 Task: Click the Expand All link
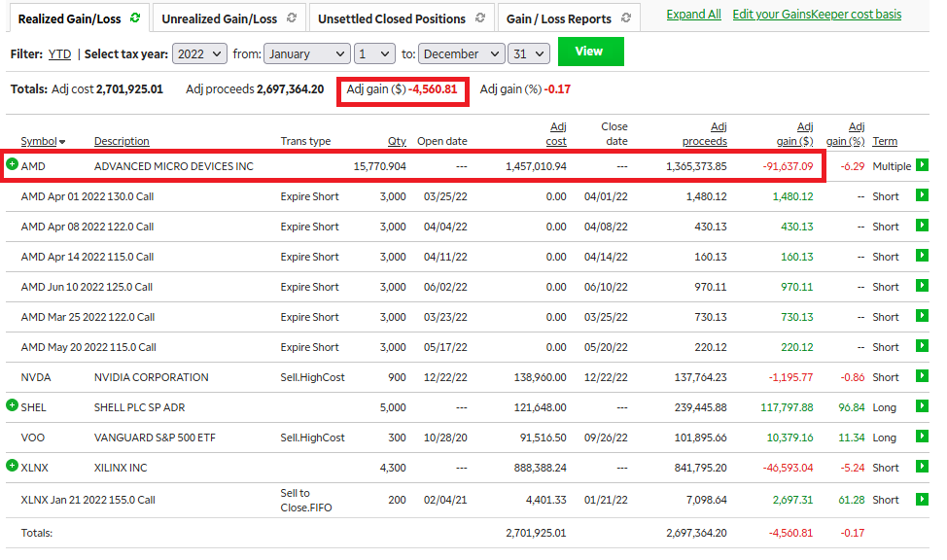tap(693, 15)
